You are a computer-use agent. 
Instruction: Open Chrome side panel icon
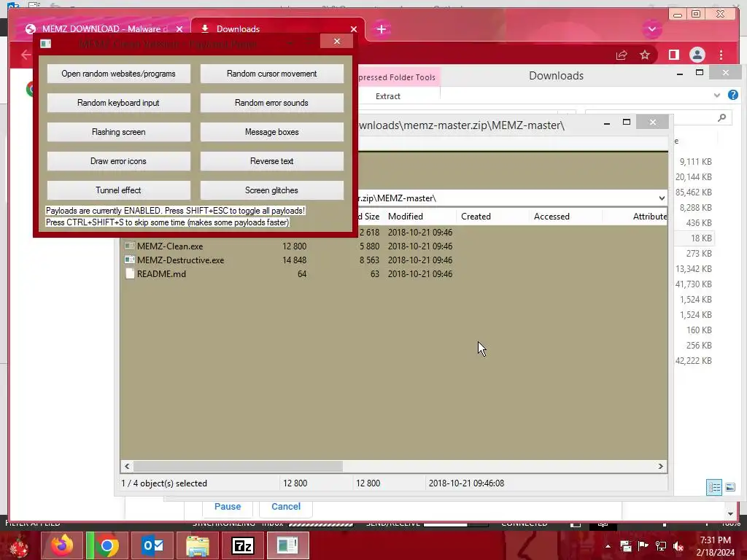pos(673,55)
